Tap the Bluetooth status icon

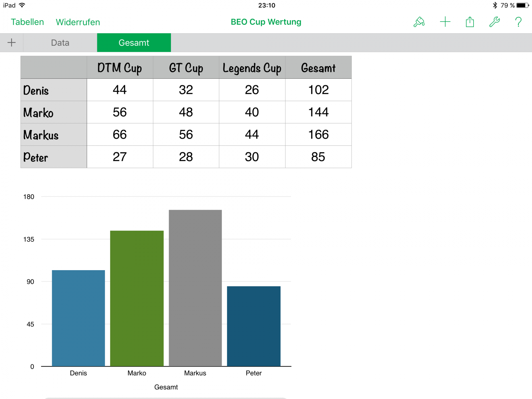coord(495,5)
